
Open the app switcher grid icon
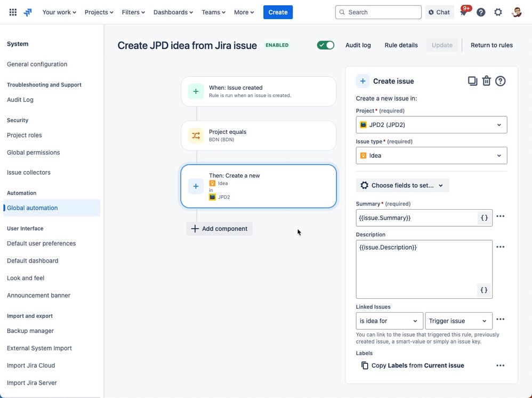[x=13, y=12]
